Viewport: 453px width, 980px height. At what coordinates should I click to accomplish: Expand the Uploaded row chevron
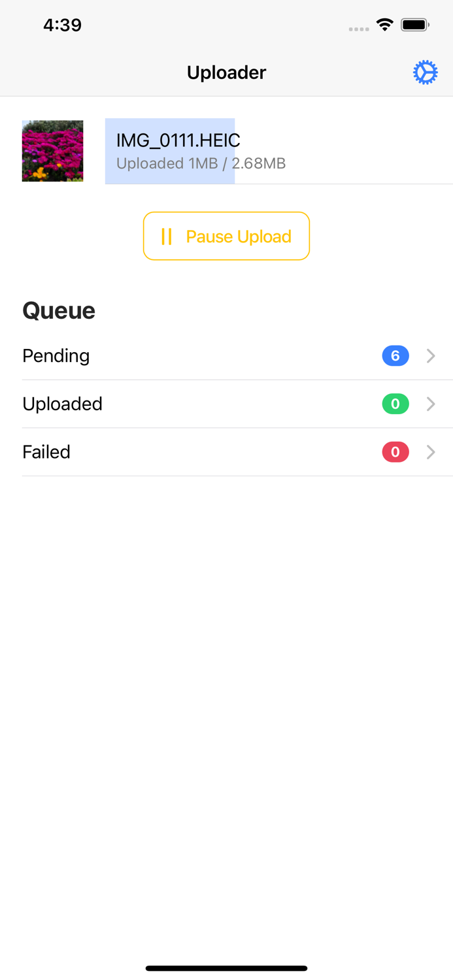pyautogui.click(x=431, y=404)
